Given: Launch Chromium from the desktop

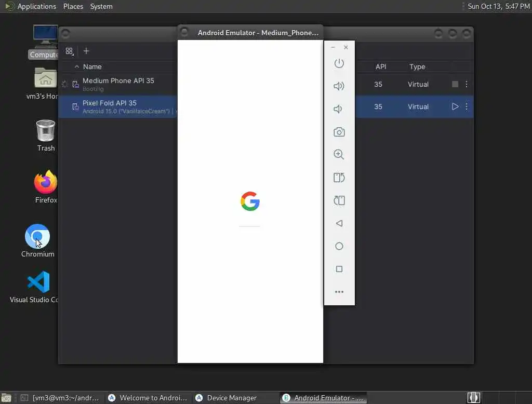Looking at the screenshot, I should tap(37, 240).
